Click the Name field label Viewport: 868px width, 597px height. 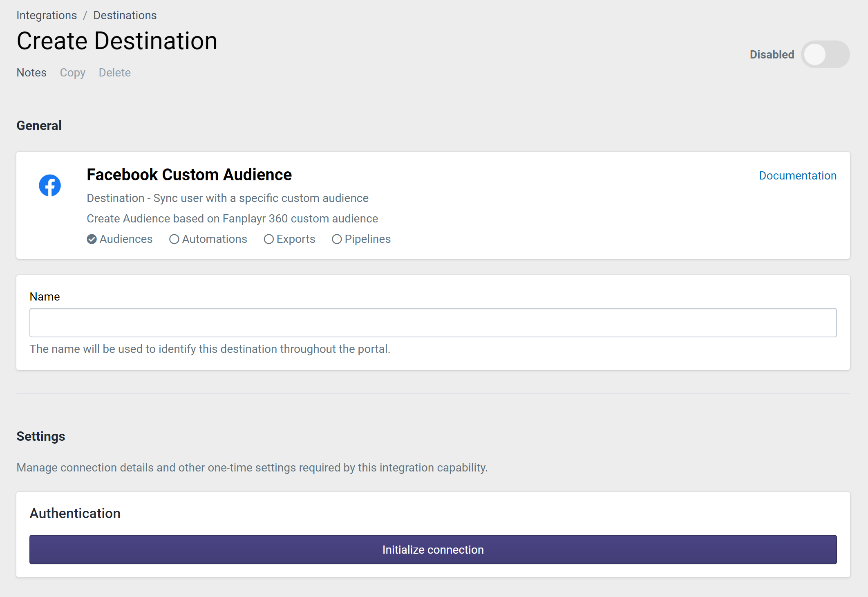click(x=45, y=297)
